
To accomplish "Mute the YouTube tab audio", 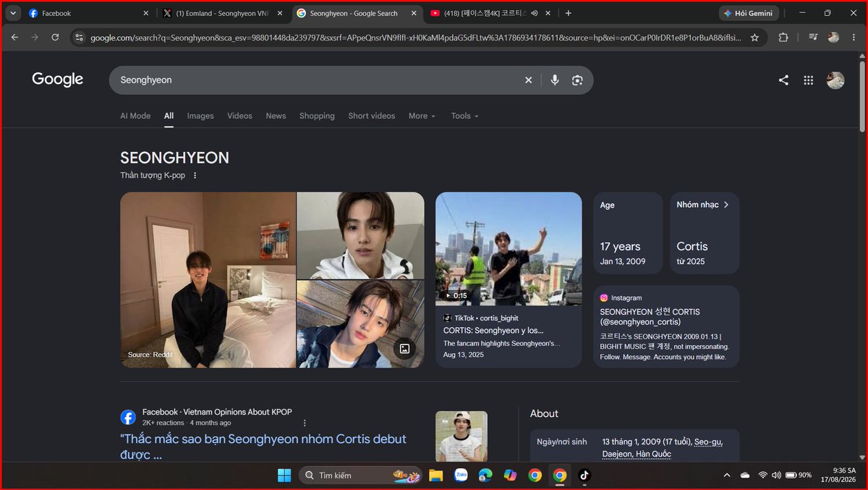I will pyautogui.click(x=534, y=13).
